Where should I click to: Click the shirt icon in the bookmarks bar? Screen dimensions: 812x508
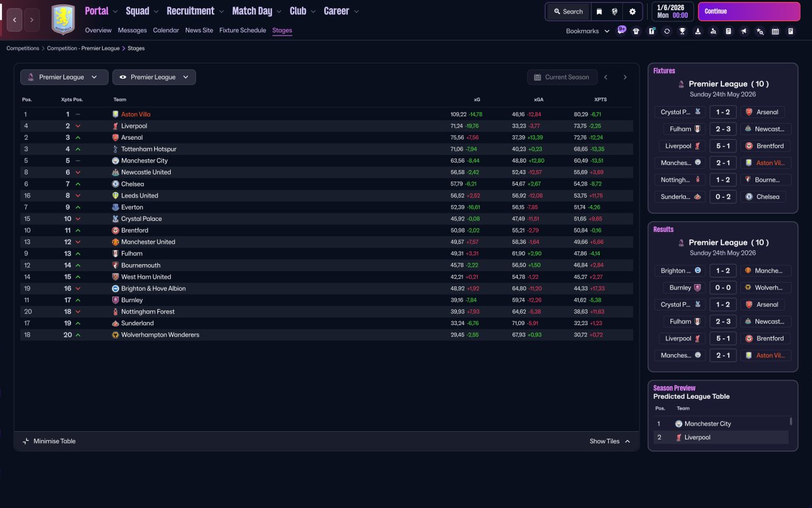636,31
